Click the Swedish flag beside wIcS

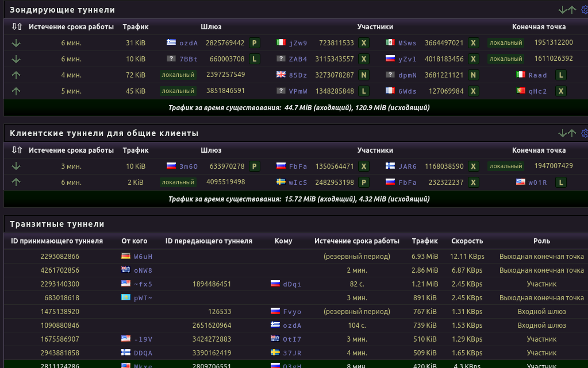pos(281,182)
